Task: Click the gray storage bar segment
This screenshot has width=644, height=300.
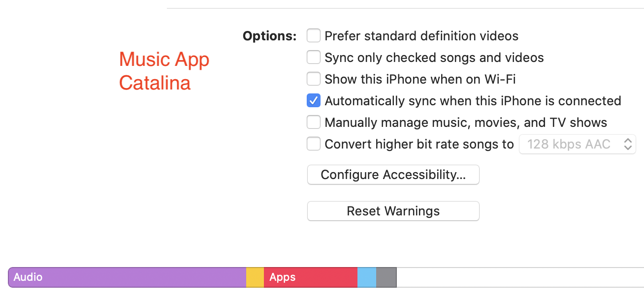Action: click(386, 277)
